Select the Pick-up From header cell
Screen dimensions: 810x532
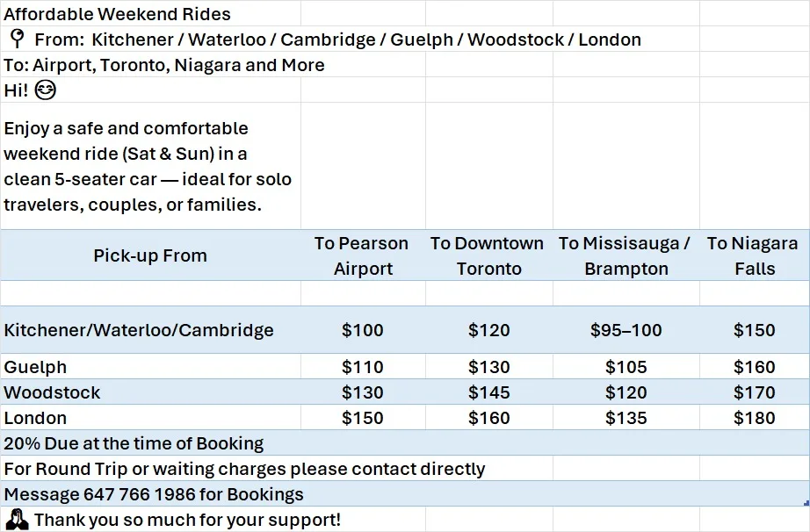pyautogui.click(x=151, y=255)
